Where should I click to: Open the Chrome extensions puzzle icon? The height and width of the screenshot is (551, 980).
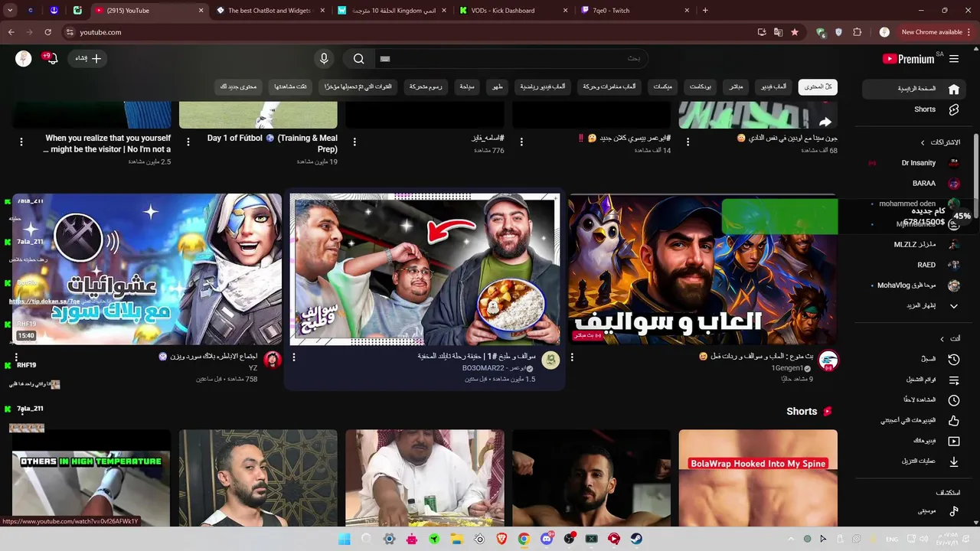pos(857,32)
